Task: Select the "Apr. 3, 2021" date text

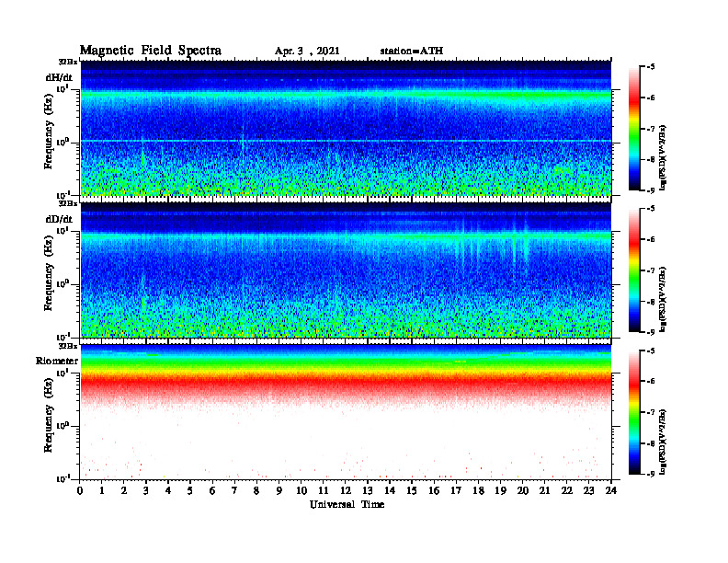Action: pyautogui.click(x=307, y=52)
